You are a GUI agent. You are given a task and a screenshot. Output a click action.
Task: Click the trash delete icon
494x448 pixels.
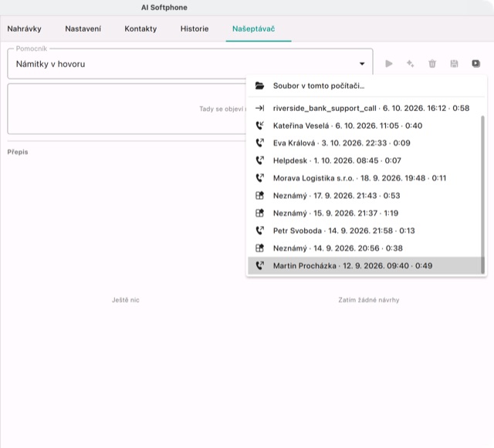432,64
